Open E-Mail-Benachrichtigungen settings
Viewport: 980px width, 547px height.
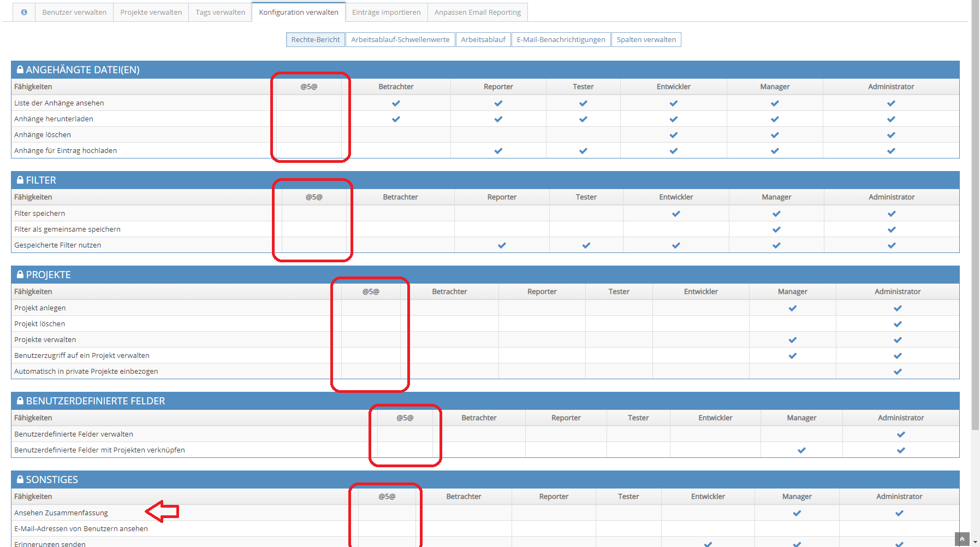(561, 39)
